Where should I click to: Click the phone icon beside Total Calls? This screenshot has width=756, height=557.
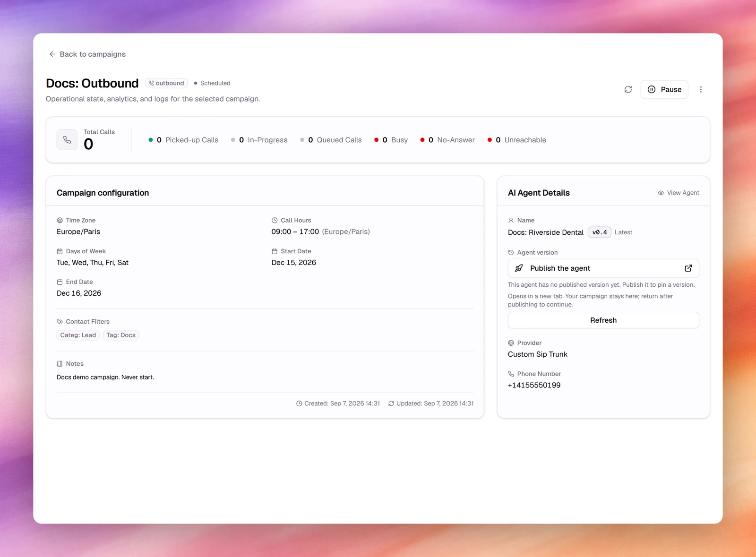click(x=67, y=140)
